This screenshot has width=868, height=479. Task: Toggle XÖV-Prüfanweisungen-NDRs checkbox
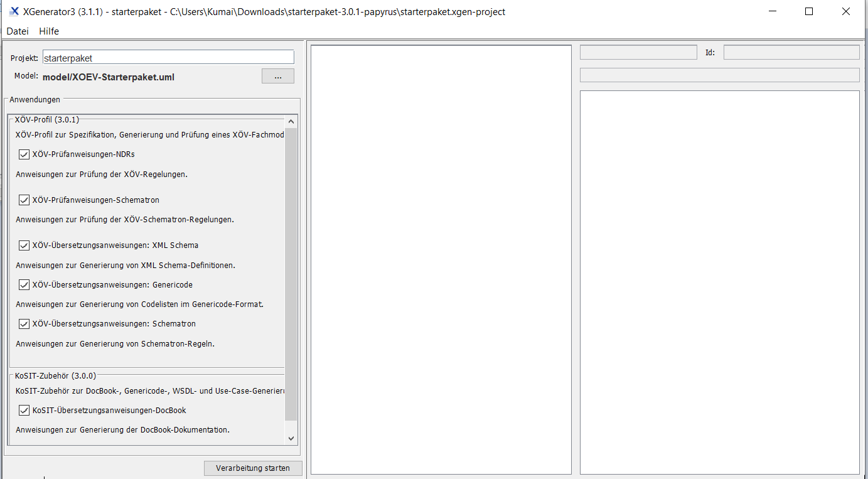coord(24,154)
